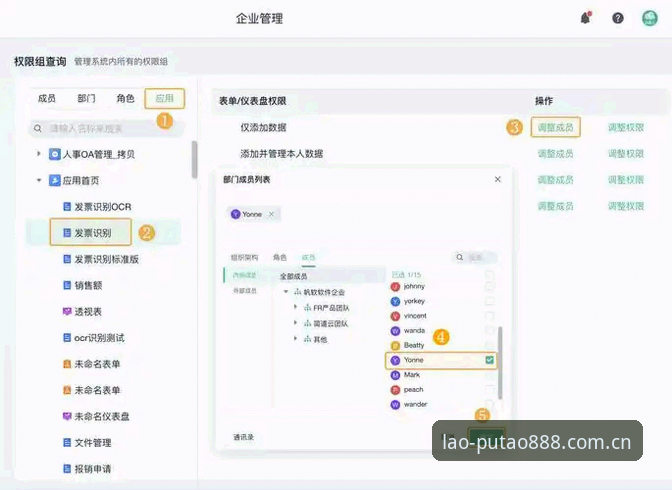Viewport: 672px width, 490px height.
Task: Expand the FR产品团队 department node
Action: (x=295, y=307)
